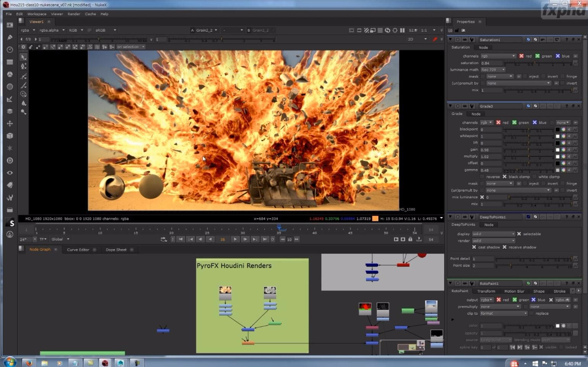Choose the Blur droplet tool
The image size is (588, 367).
pos(24,103)
